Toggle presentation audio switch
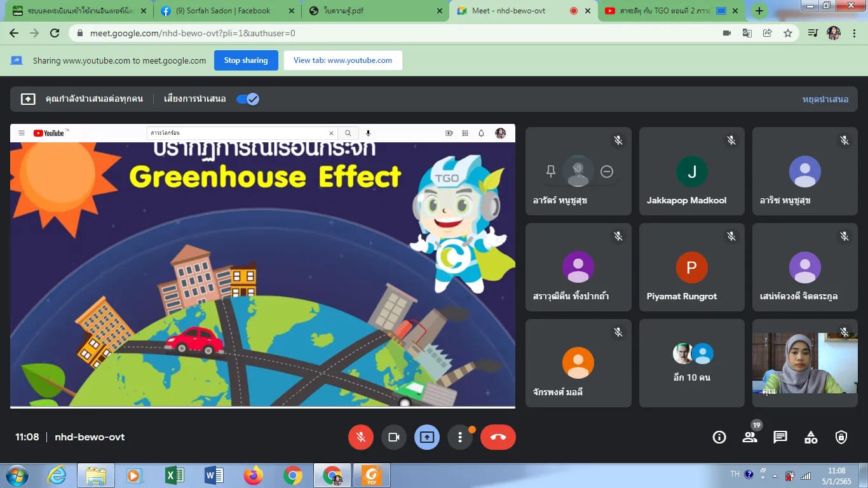The height and width of the screenshot is (488, 868). pyautogui.click(x=247, y=99)
